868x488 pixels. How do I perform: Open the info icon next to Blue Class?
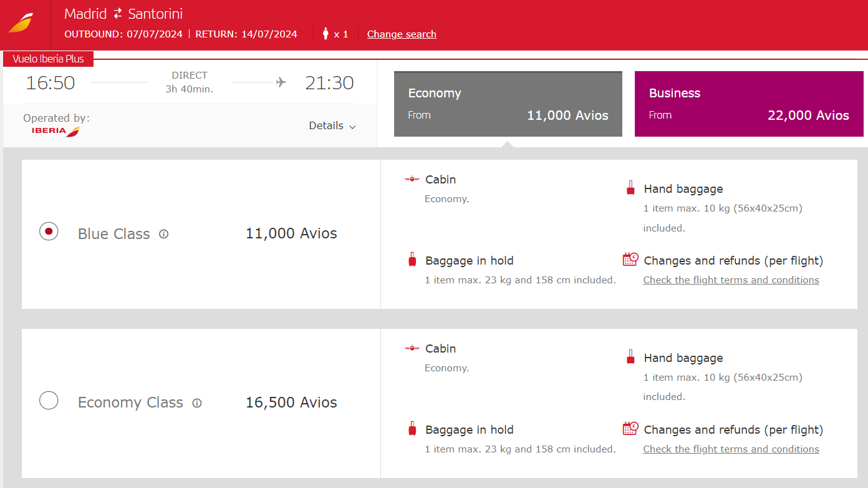(x=163, y=234)
